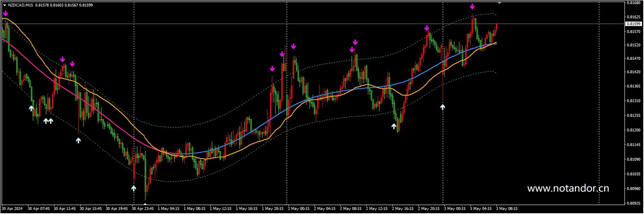Click the 0.81625 price scale label
The height and width of the screenshot is (214, 644).
tap(634, 17)
